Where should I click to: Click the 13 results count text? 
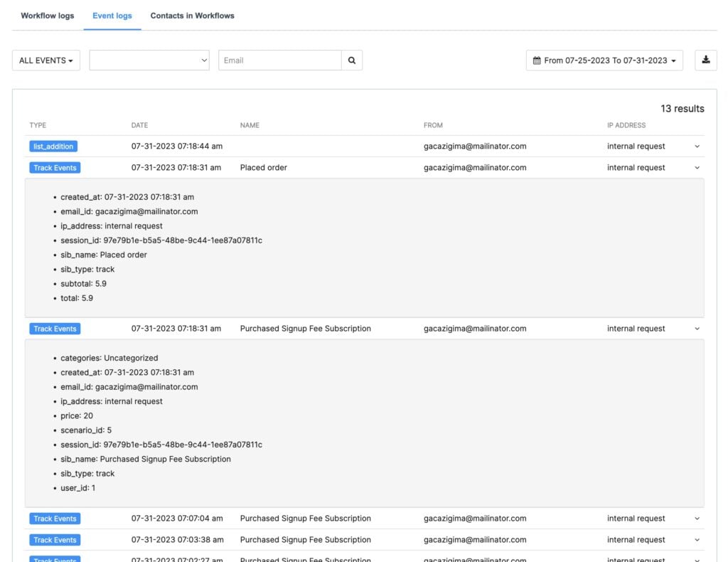pos(682,109)
